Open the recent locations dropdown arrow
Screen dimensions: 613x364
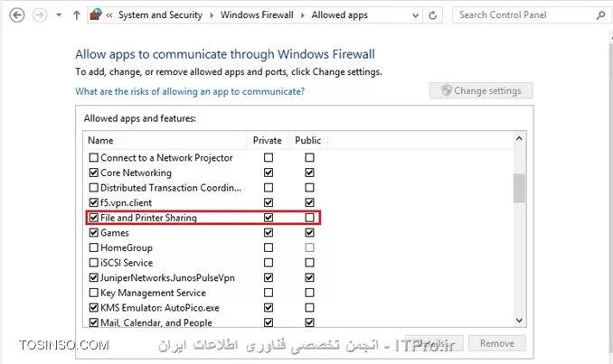pos(59,15)
